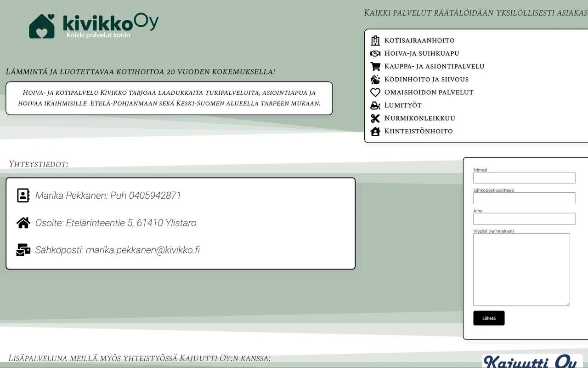
Task: Click the Hoiva- ja kotipalvelu Kivikko description paragraph
Action: coord(169,98)
